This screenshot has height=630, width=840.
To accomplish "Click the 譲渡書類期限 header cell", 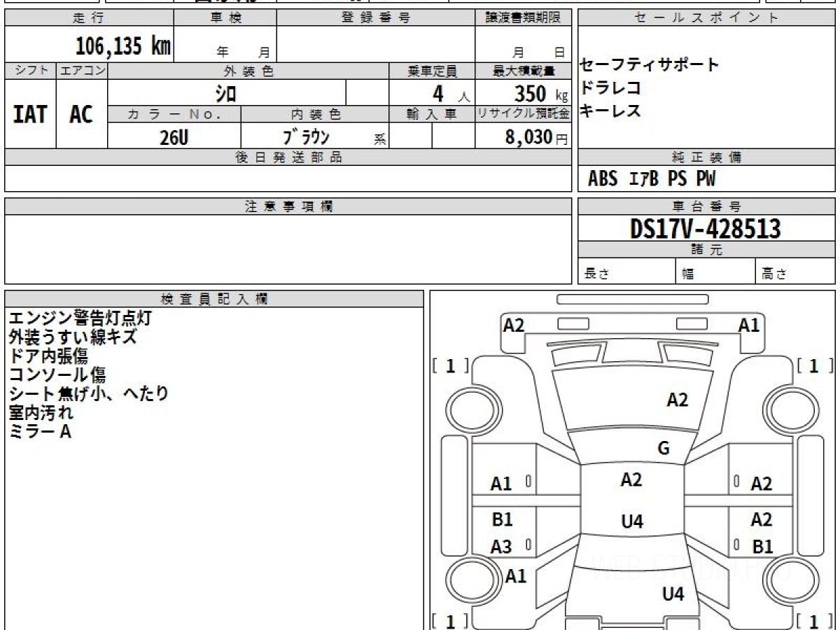I will (x=523, y=18).
